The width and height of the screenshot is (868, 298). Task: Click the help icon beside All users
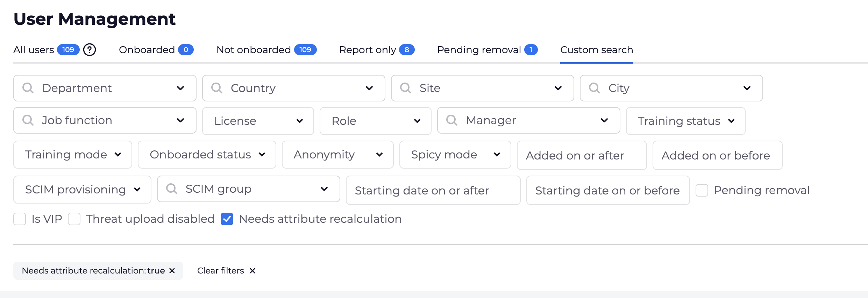[x=90, y=50]
